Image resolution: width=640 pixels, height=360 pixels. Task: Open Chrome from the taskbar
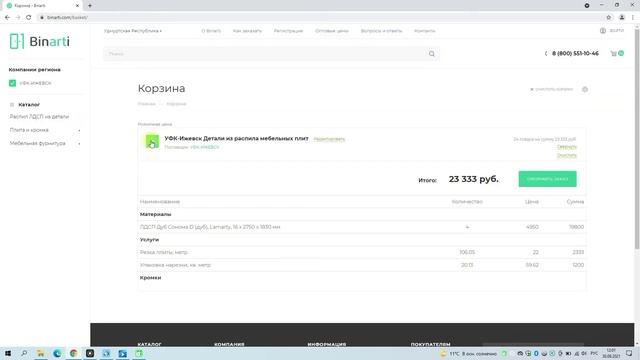coord(73,353)
